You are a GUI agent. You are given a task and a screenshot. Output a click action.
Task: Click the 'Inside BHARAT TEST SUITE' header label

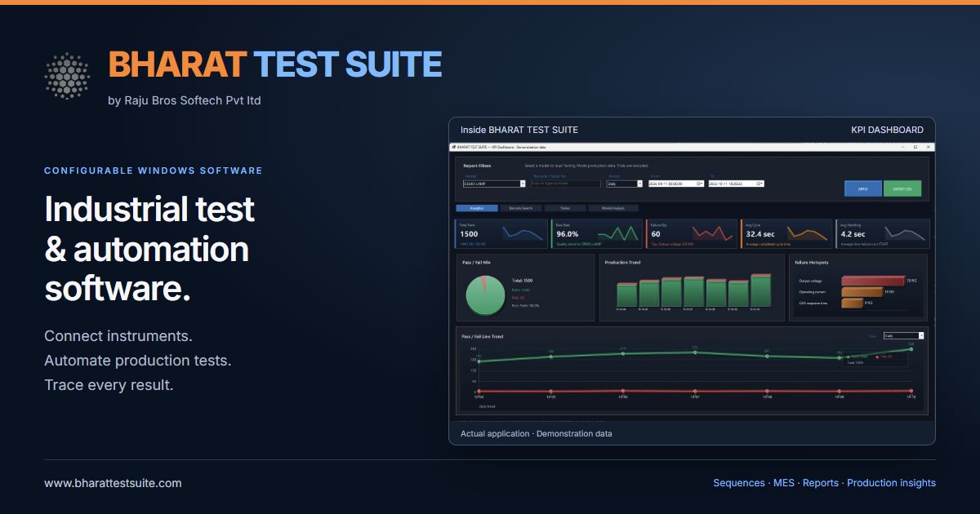pos(519,130)
